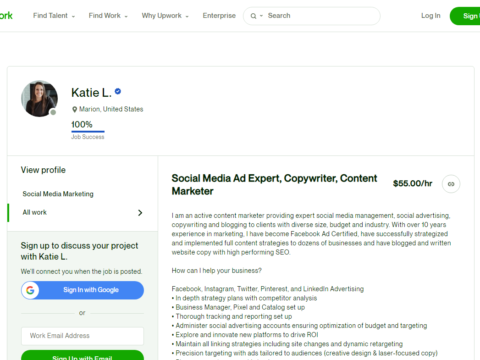Click the verified badge next to Katie L.
480x360 pixels.
click(118, 91)
